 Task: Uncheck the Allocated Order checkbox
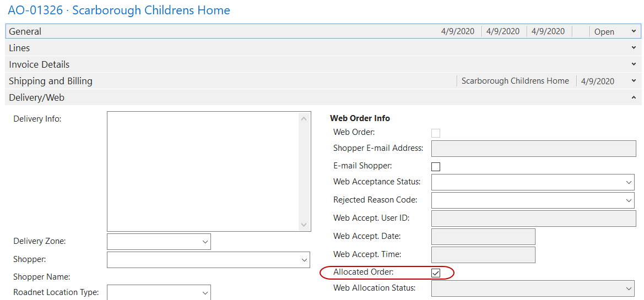436,272
